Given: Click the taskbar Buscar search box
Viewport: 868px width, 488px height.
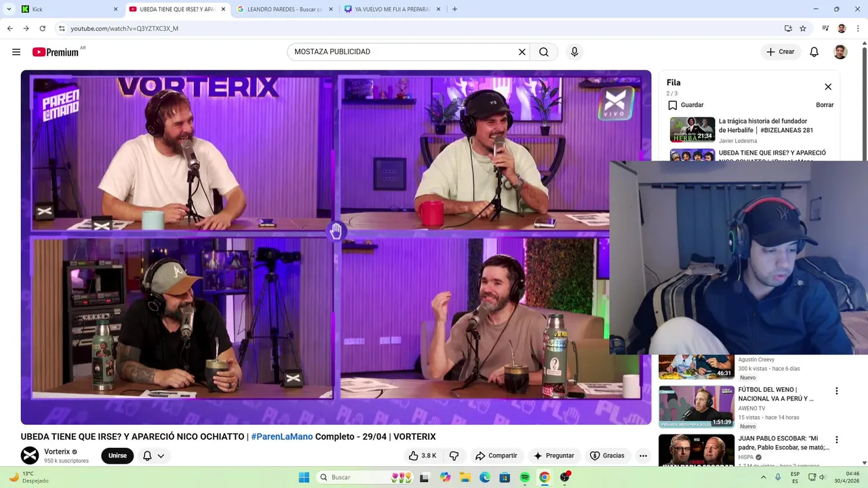Looking at the screenshot, I should (366, 477).
